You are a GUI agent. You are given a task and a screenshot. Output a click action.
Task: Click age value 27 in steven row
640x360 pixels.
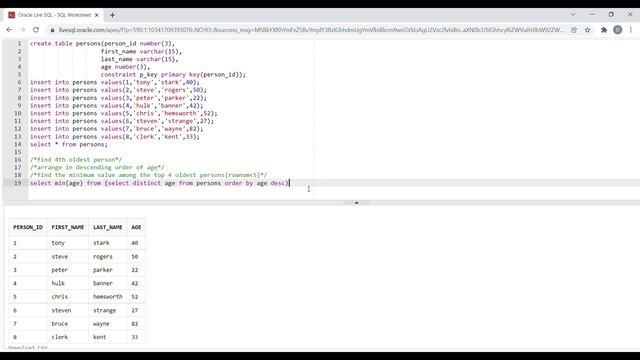135,310
